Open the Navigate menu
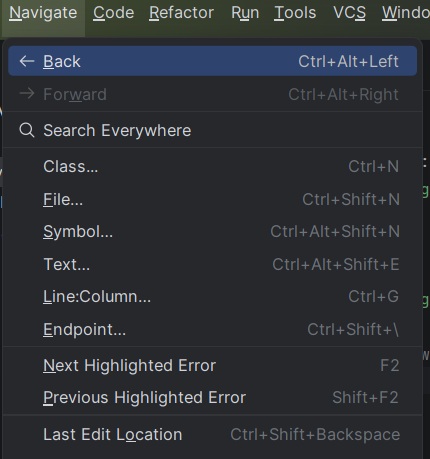 click(43, 13)
